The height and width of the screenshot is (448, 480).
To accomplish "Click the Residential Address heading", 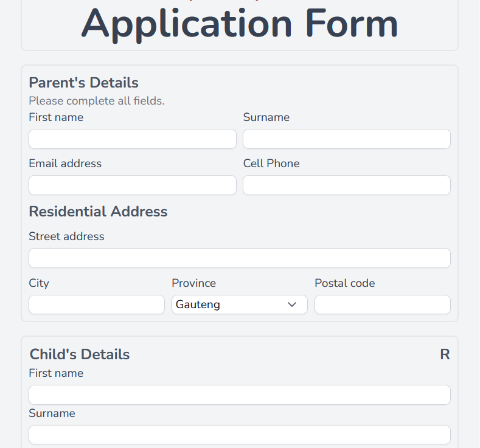I will (98, 212).
